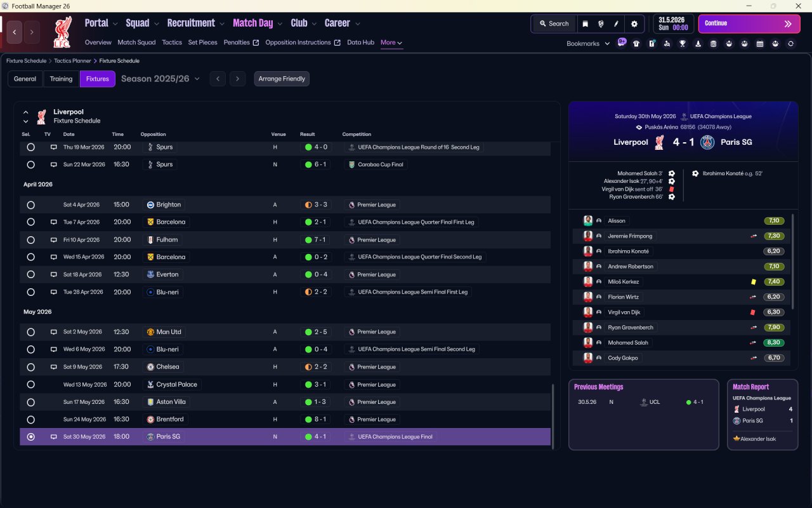Screen dimensions: 812x508
Task: Click the Date column header
Action: 69,135
